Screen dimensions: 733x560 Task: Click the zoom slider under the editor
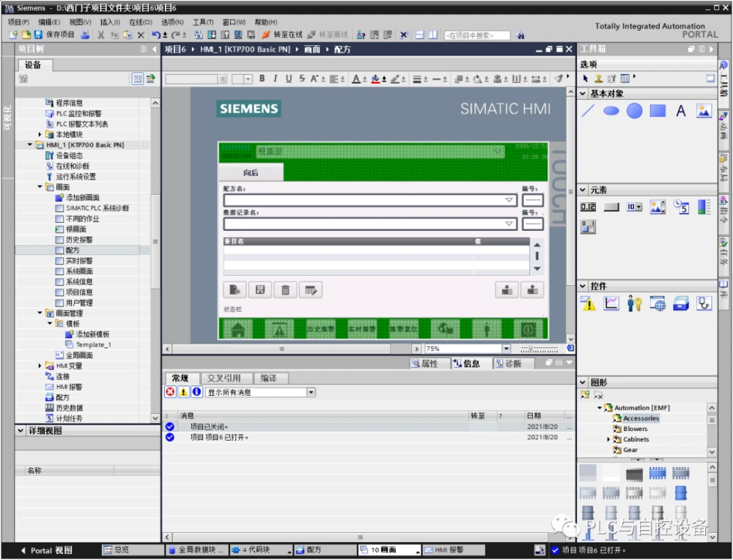point(539,349)
